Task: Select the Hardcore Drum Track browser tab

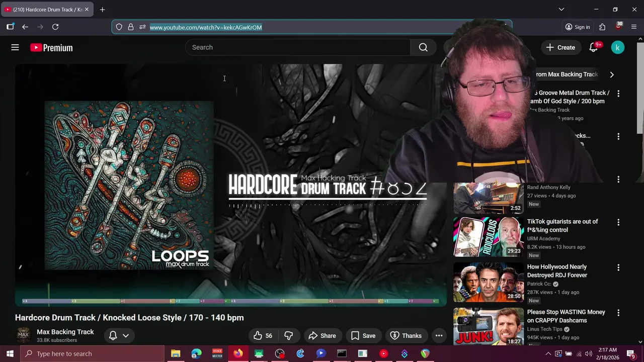Action: click(x=47, y=10)
